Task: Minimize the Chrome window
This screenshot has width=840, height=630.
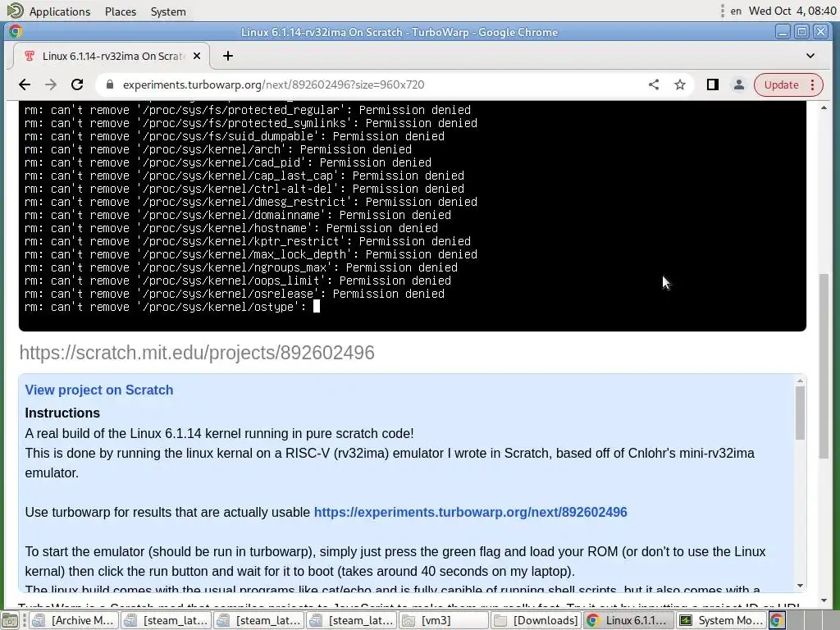Action: click(783, 32)
